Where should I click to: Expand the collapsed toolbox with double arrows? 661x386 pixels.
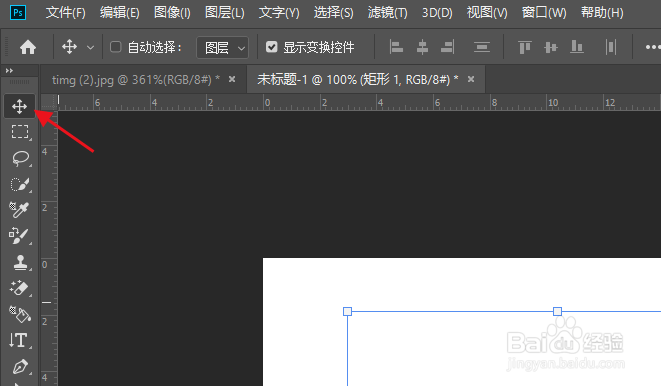pos(9,70)
